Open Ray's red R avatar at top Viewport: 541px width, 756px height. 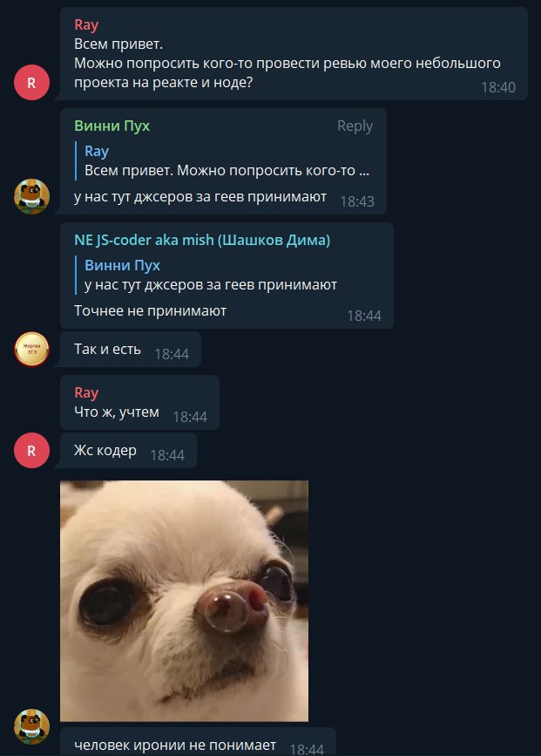point(31,83)
